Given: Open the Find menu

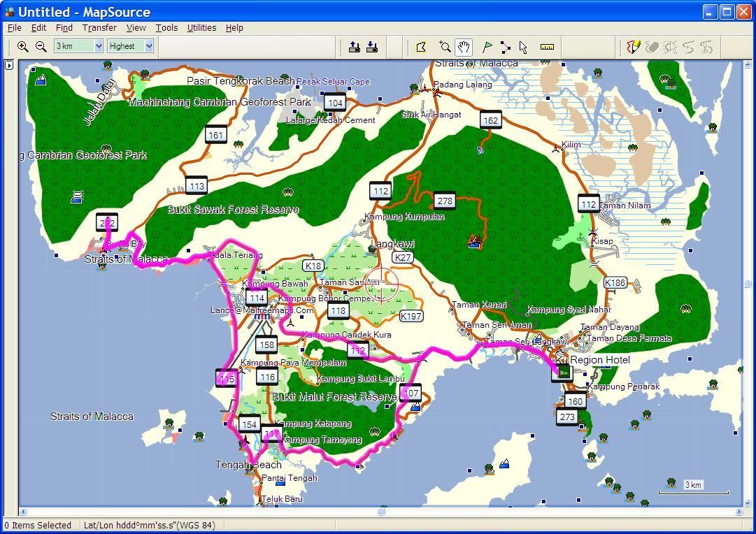Looking at the screenshot, I should (x=64, y=27).
